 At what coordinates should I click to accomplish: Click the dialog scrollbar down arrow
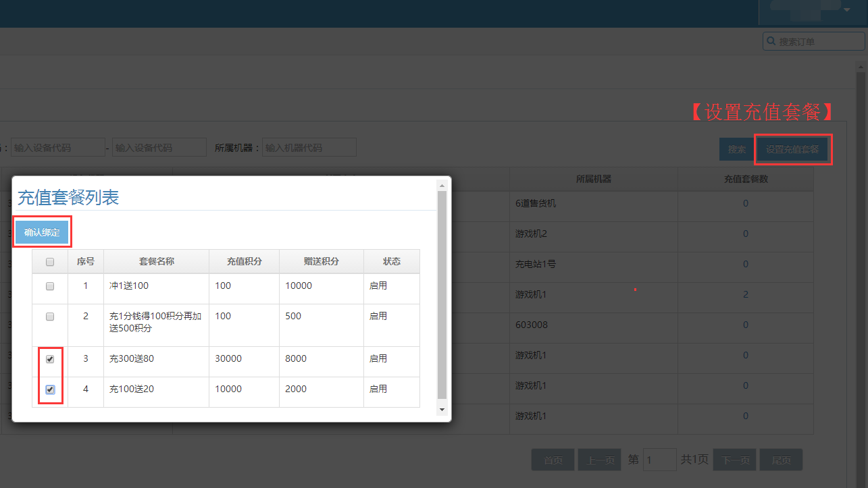[x=442, y=409]
